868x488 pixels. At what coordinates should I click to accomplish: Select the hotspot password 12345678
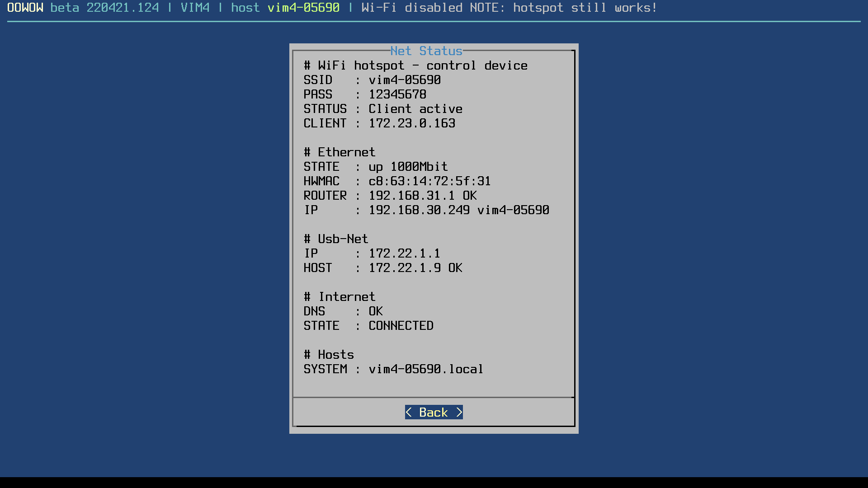click(397, 94)
